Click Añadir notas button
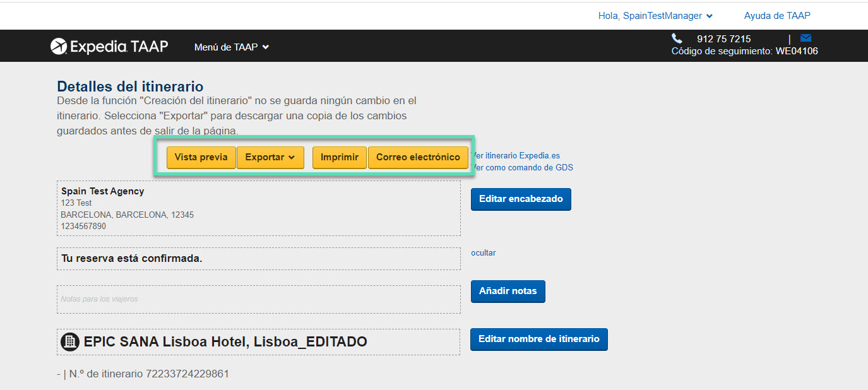This screenshot has height=390, width=868. [x=508, y=291]
